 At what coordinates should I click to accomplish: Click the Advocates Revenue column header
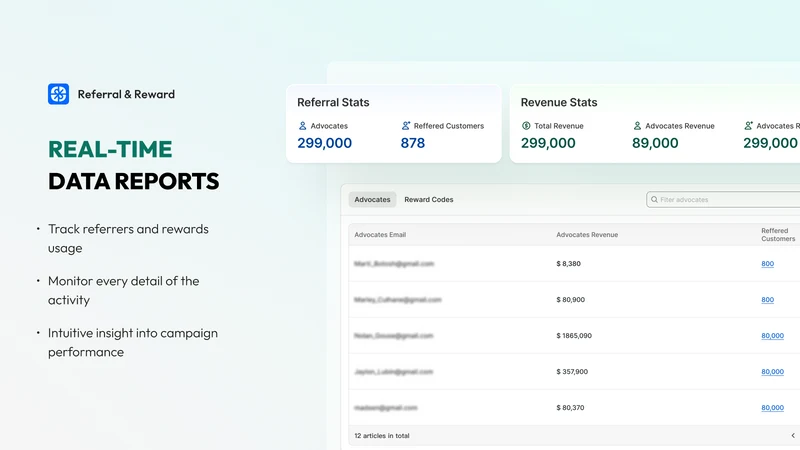click(x=587, y=235)
